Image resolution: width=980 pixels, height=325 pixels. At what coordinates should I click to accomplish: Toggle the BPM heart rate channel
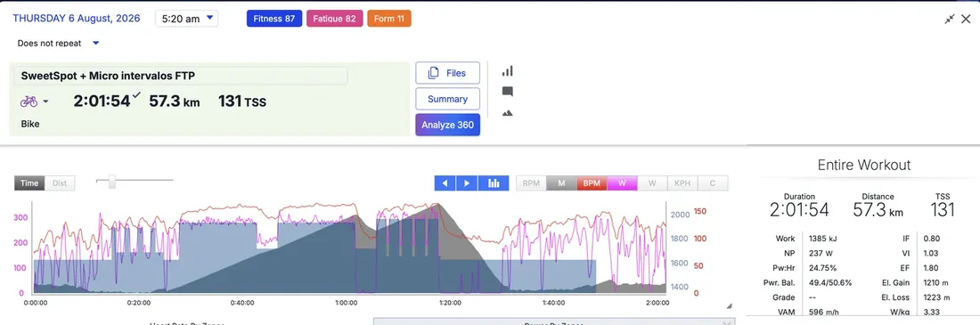592,183
